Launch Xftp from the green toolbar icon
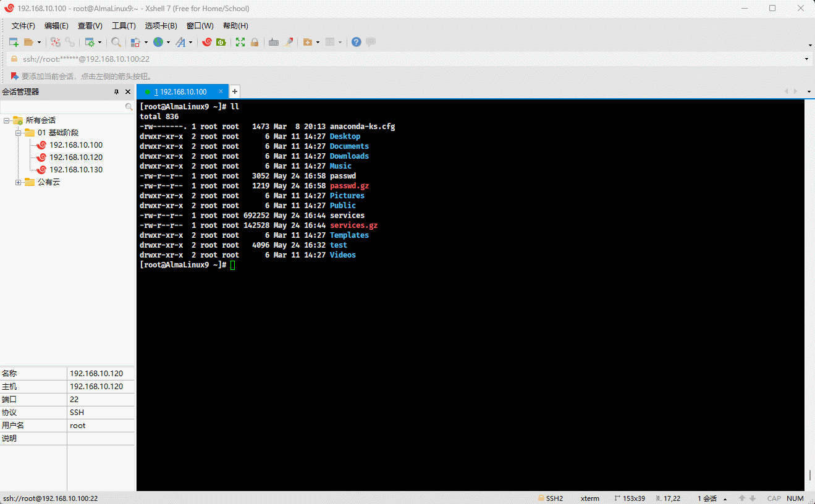The width and height of the screenshot is (815, 504). (x=221, y=42)
